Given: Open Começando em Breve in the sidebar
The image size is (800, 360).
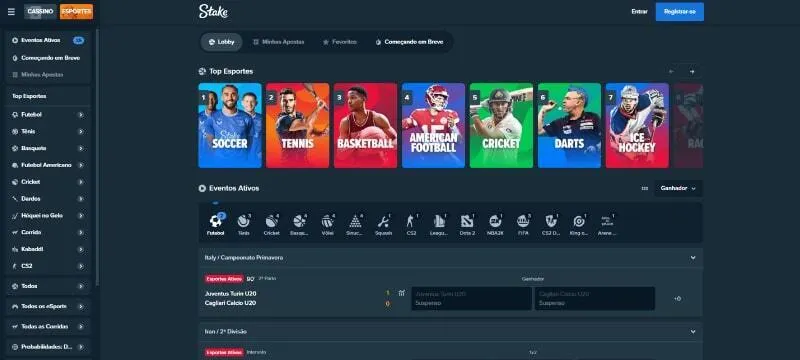Looking at the screenshot, I should (48, 58).
